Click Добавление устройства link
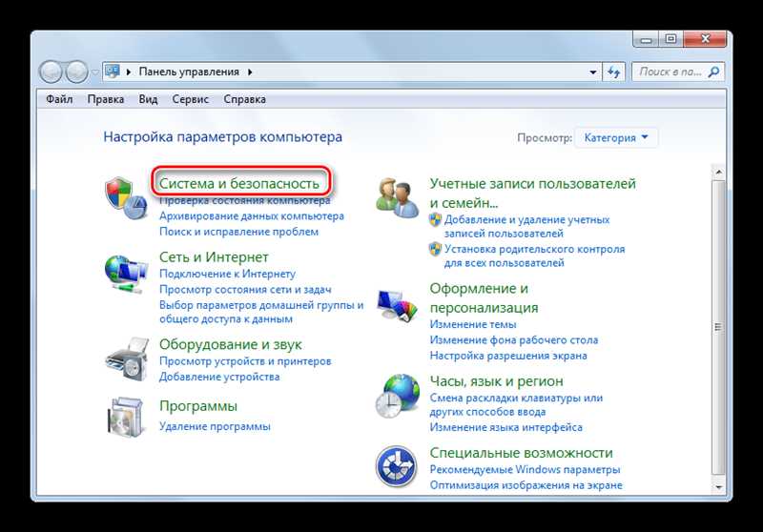 coord(219,377)
